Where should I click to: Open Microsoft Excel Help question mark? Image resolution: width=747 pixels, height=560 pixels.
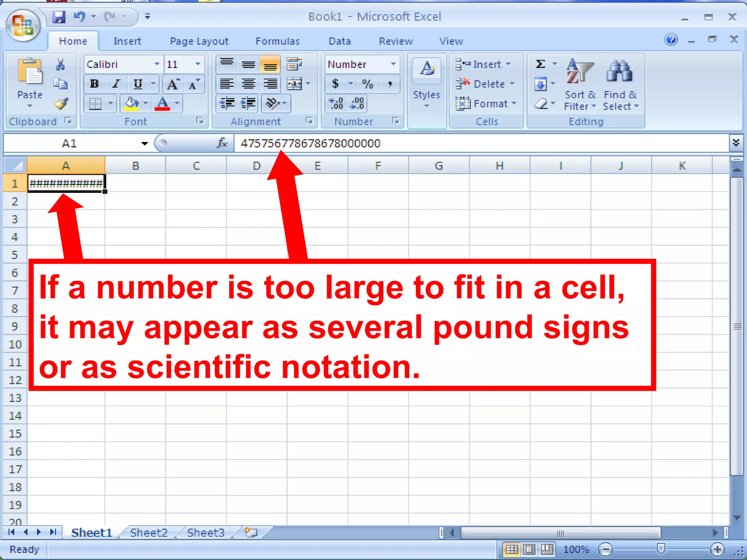tap(671, 39)
